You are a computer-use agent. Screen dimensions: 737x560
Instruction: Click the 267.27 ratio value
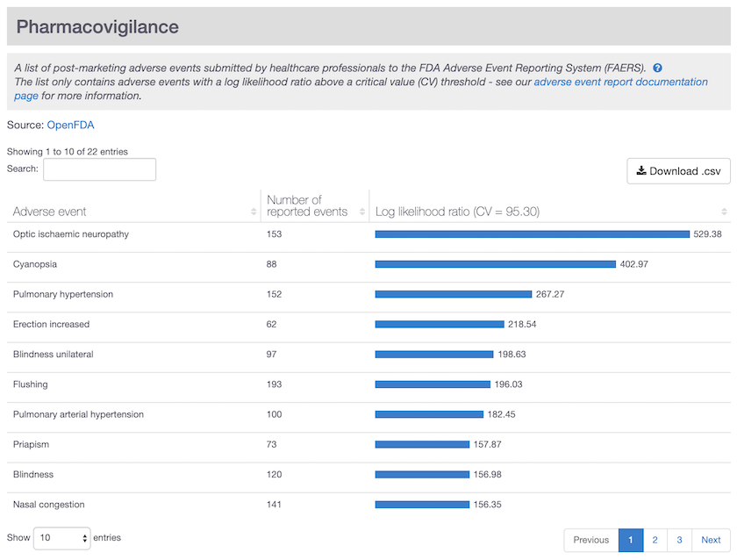[x=550, y=294]
